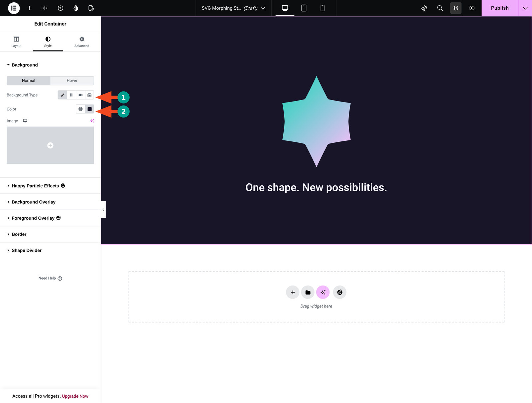This screenshot has height=403, width=532.
Task: Toggle the Structure layers panel
Action: pyautogui.click(x=456, y=8)
